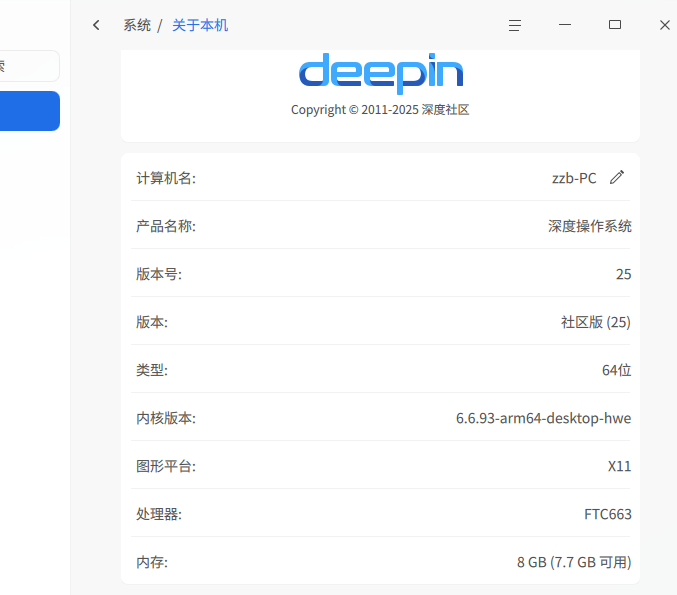Image resolution: width=677 pixels, height=595 pixels.
Task: Click kernel value 6.6.93-arm64-desktop-hwe
Action: click(x=544, y=418)
